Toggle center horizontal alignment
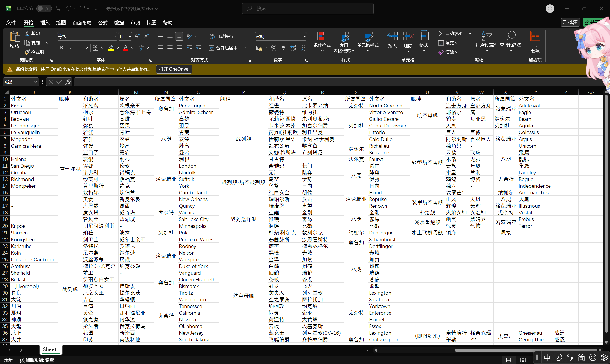Screen dimensions: 610x364 coord(170,48)
